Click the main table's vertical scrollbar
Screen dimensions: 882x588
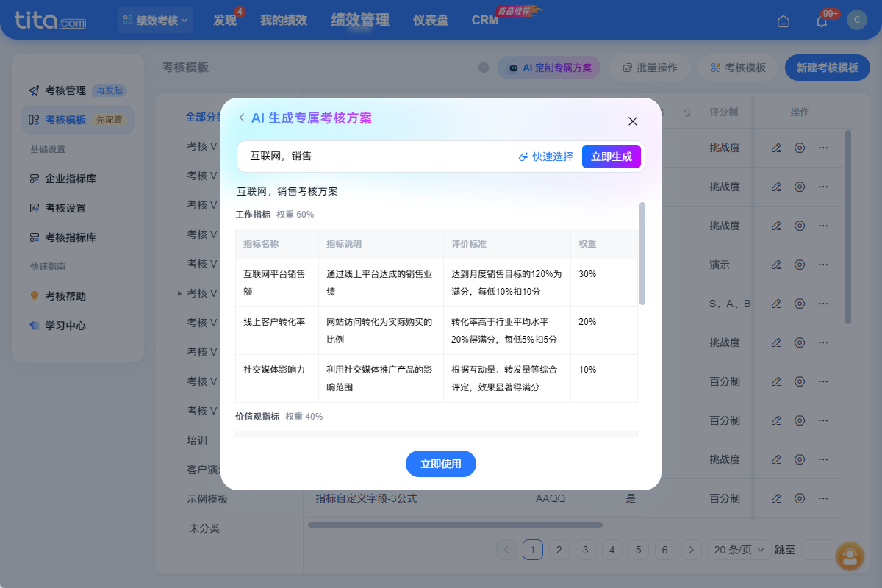(848, 228)
